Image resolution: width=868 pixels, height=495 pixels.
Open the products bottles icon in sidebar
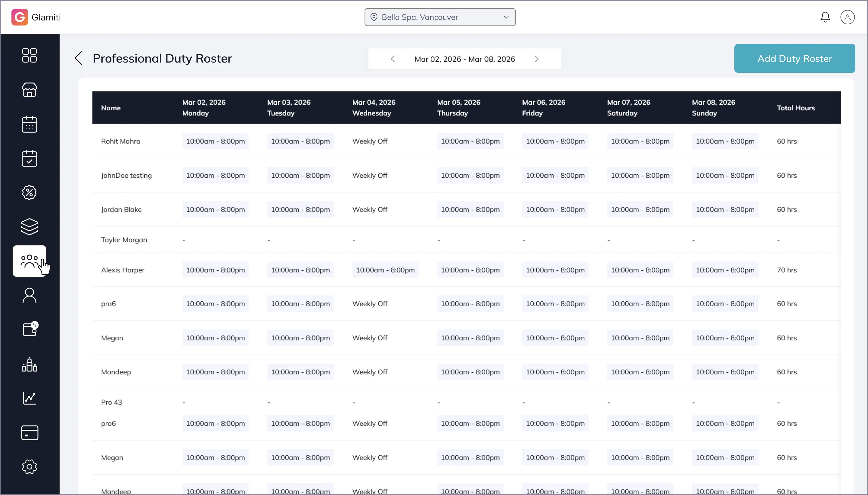click(29, 364)
